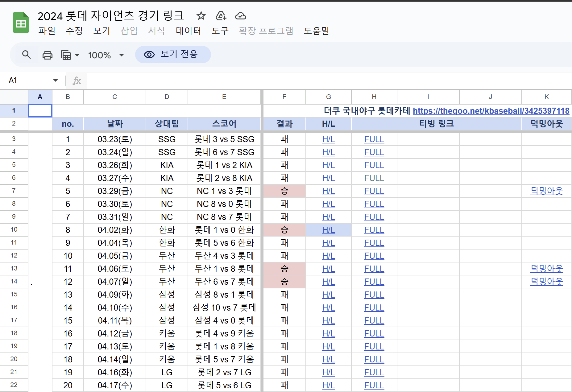
Task: Open the H/L link for 04.13(토) game
Action: [329, 346]
